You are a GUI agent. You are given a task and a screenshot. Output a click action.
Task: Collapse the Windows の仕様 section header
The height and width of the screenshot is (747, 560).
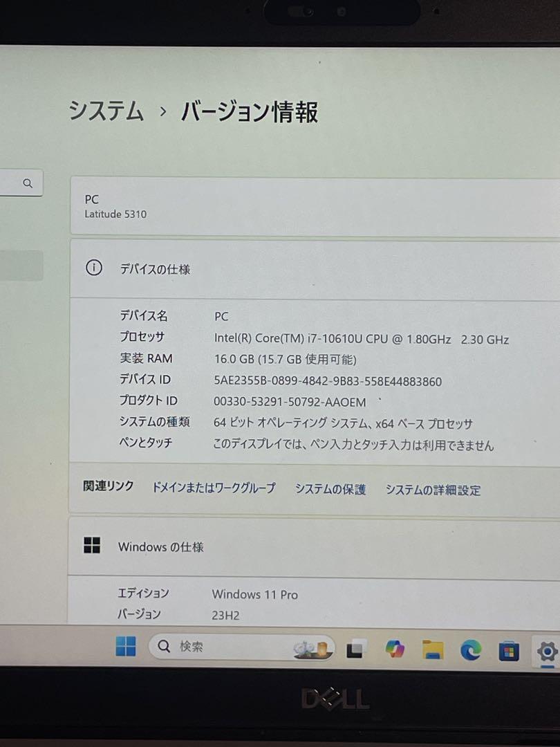[x=315, y=547]
